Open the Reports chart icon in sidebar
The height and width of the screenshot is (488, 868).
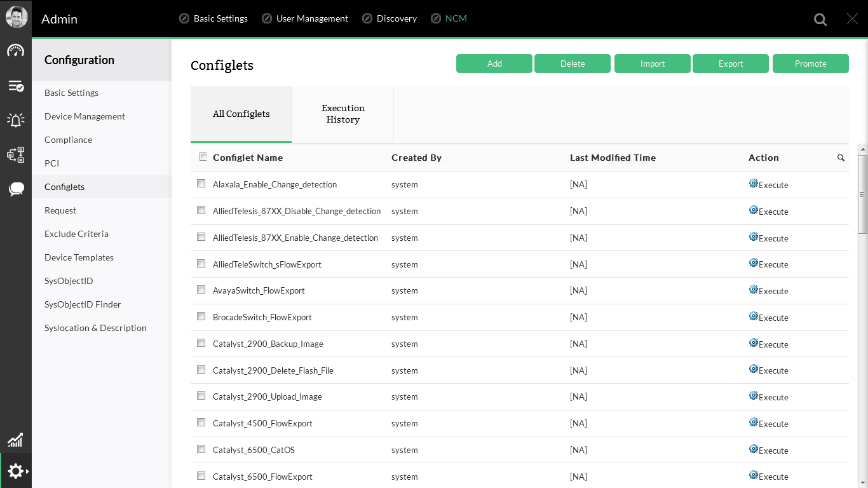(16, 440)
